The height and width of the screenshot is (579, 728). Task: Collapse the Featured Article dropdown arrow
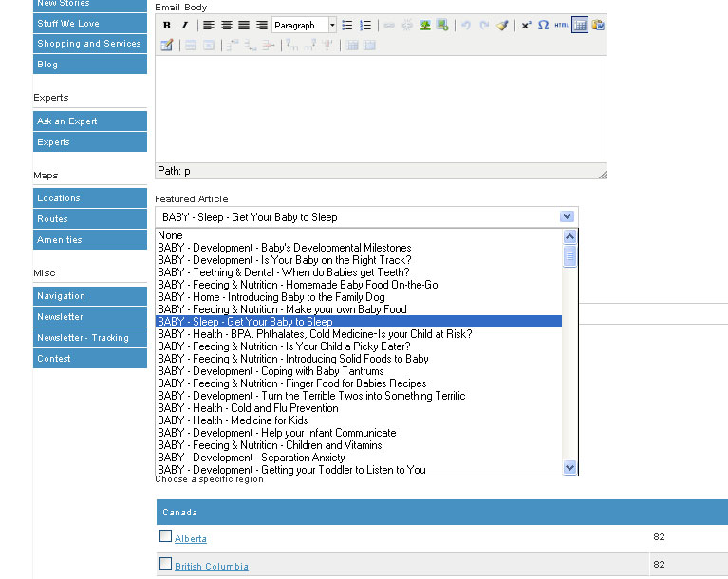tap(567, 216)
